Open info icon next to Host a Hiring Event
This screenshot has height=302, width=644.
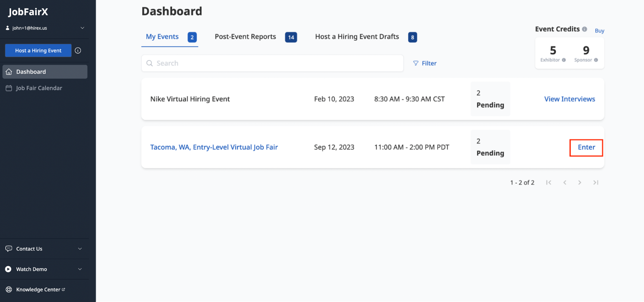point(78,50)
